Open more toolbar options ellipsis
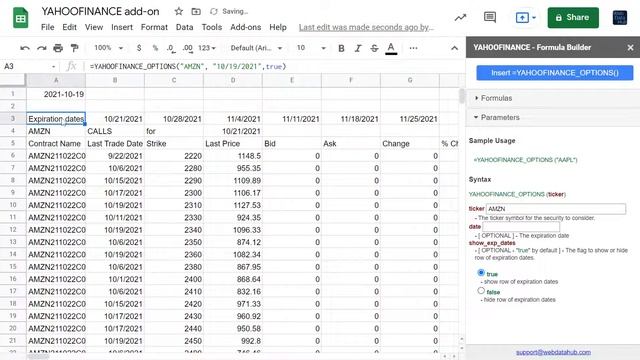 coord(413,48)
